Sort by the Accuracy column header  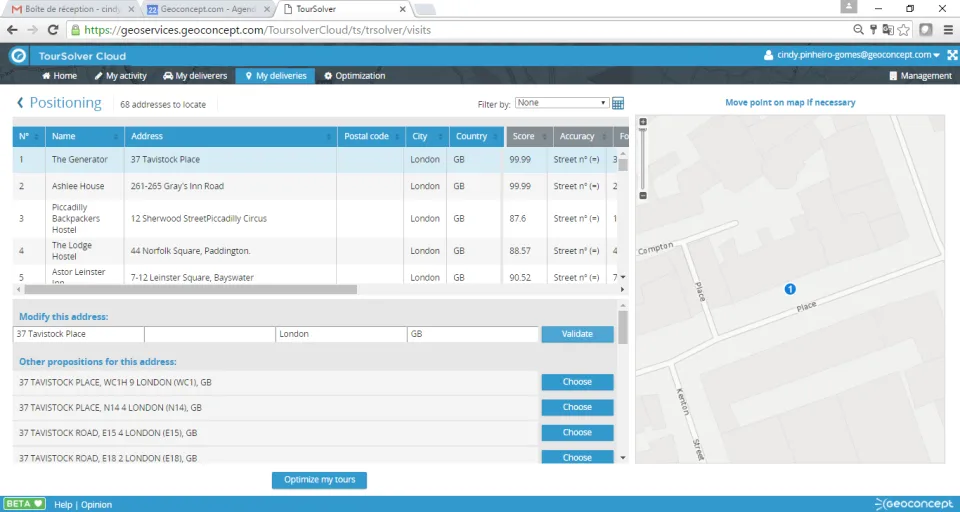point(583,137)
